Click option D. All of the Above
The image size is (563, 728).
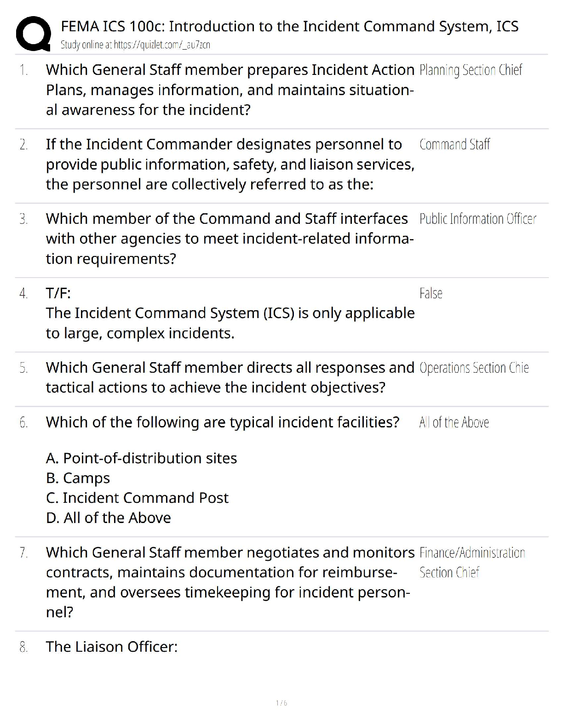[108, 518]
